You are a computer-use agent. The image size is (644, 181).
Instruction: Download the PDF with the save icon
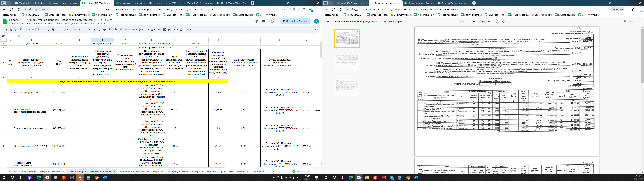(x=625, y=22)
